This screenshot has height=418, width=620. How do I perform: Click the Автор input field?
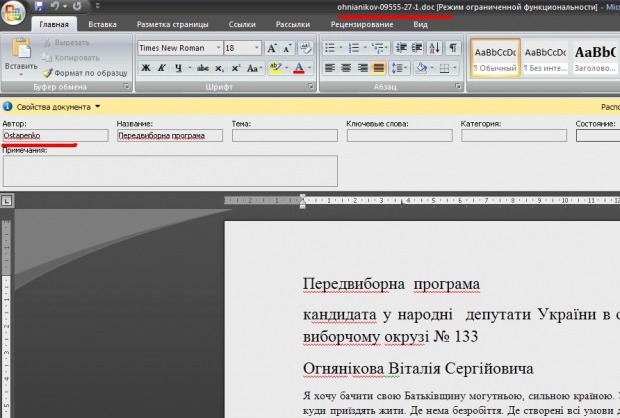click(x=55, y=135)
